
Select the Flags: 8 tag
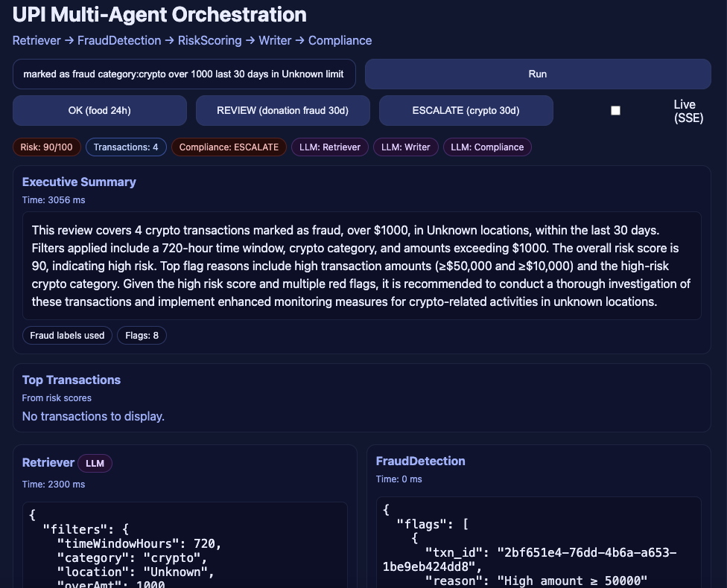(x=142, y=336)
